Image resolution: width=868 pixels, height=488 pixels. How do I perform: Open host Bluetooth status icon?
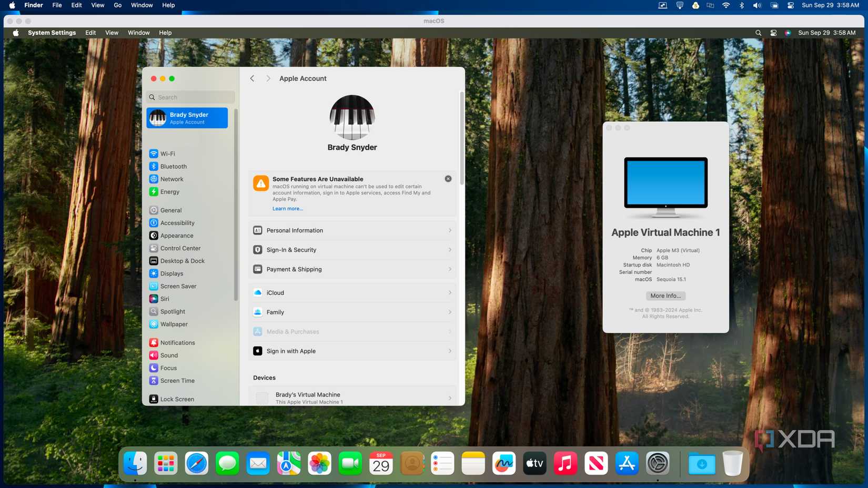742,5
